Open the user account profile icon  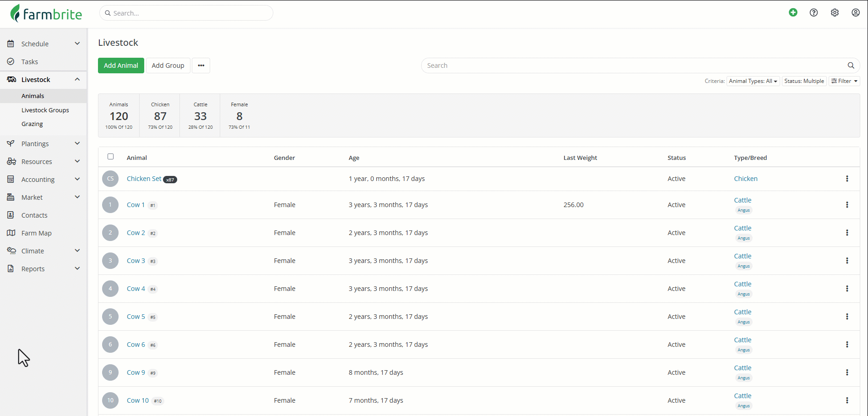pos(856,13)
